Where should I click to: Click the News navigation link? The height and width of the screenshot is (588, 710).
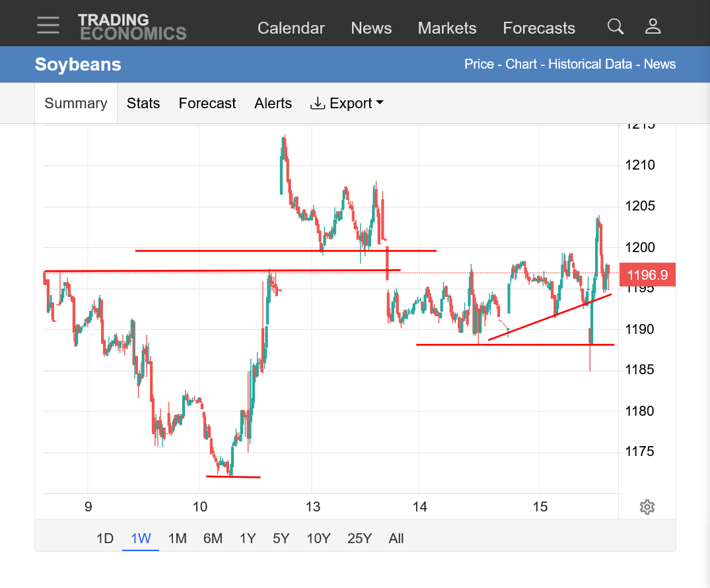(x=371, y=28)
